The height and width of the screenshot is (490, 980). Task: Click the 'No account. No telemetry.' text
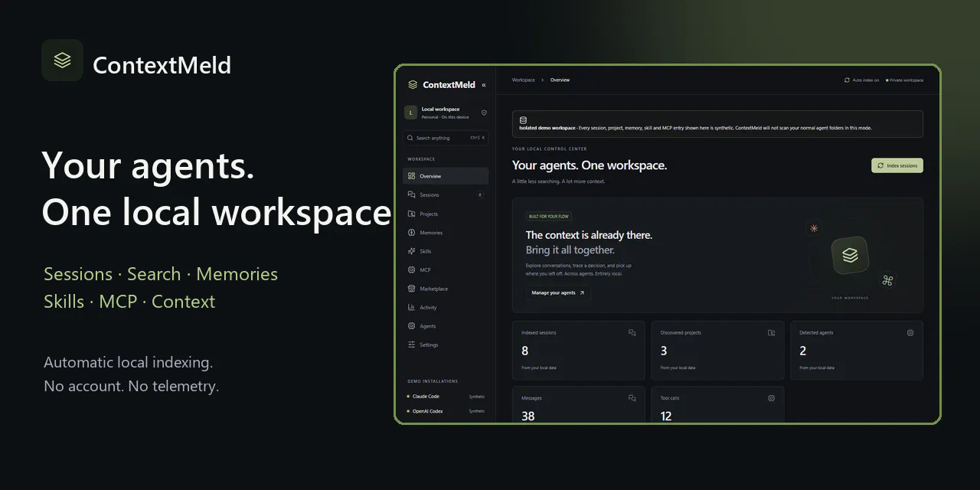[x=132, y=386]
